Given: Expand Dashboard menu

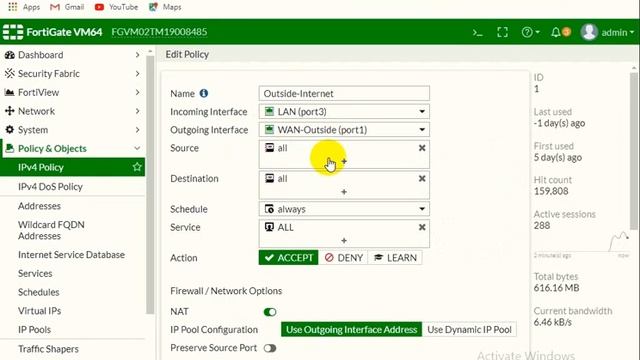Looking at the screenshot, I should point(72,55).
